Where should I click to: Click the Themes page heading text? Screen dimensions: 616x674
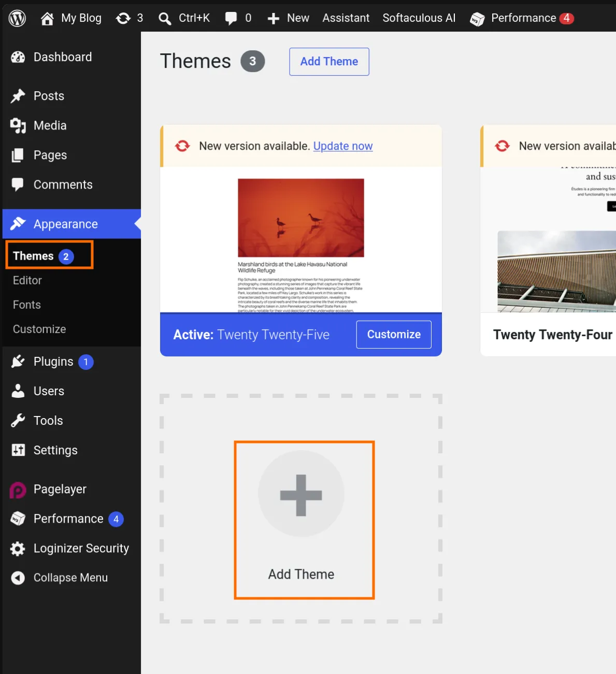[195, 61]
